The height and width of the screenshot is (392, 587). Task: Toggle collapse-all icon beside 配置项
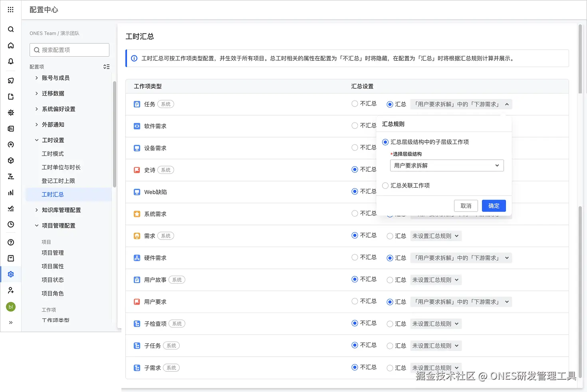pyautogui.click(x=106, y=67)
